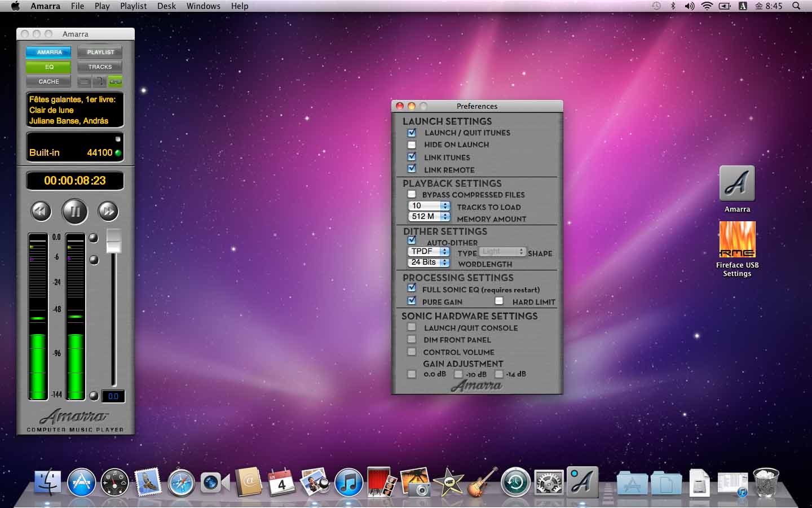Open the Help menu
Viewport: 812px width, 508px height.
click(240, 6)
